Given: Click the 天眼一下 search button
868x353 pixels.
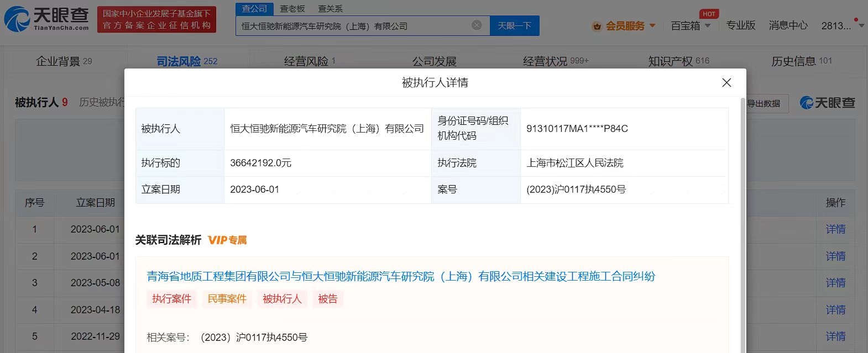Looking at the screenshot, I should [514, 25].
